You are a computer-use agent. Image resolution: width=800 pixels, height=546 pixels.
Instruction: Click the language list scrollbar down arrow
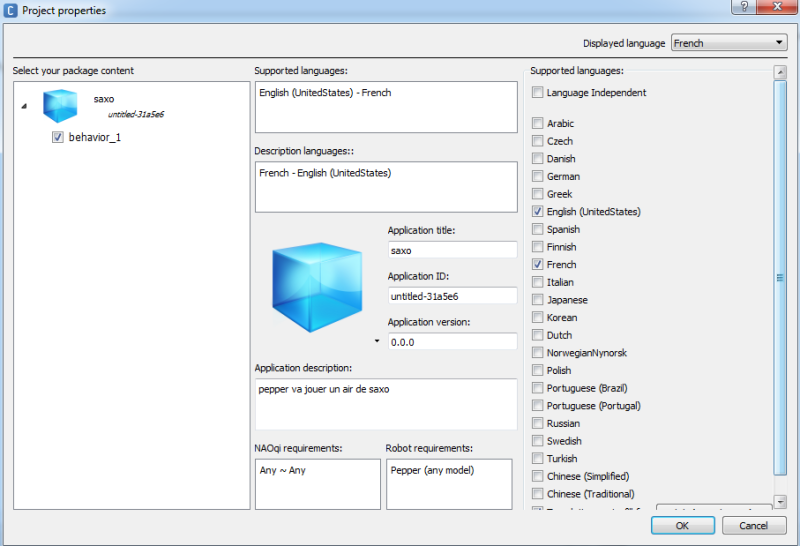tap(780, 501)
